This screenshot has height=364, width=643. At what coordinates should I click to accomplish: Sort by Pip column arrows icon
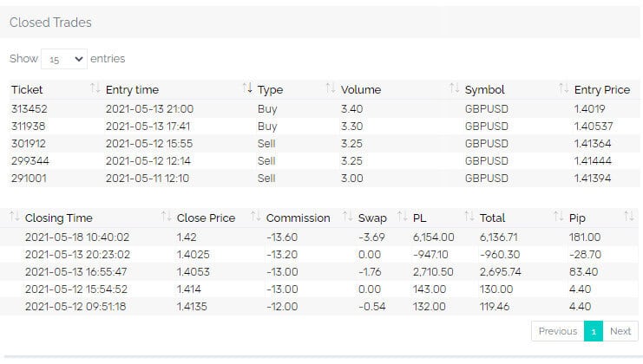[x=628, y=218]
